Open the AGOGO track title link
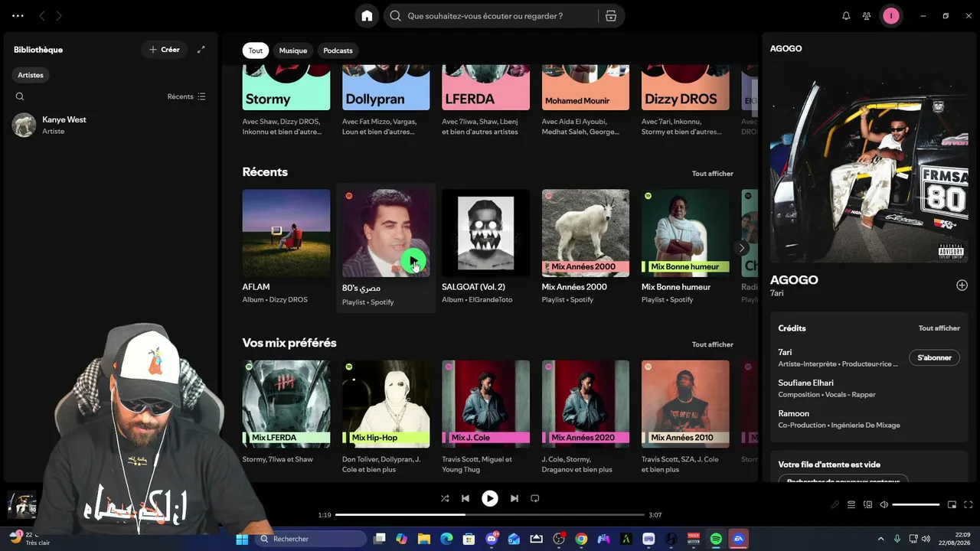The width and height of the screenshot is (980, 551). coord(794,280)
